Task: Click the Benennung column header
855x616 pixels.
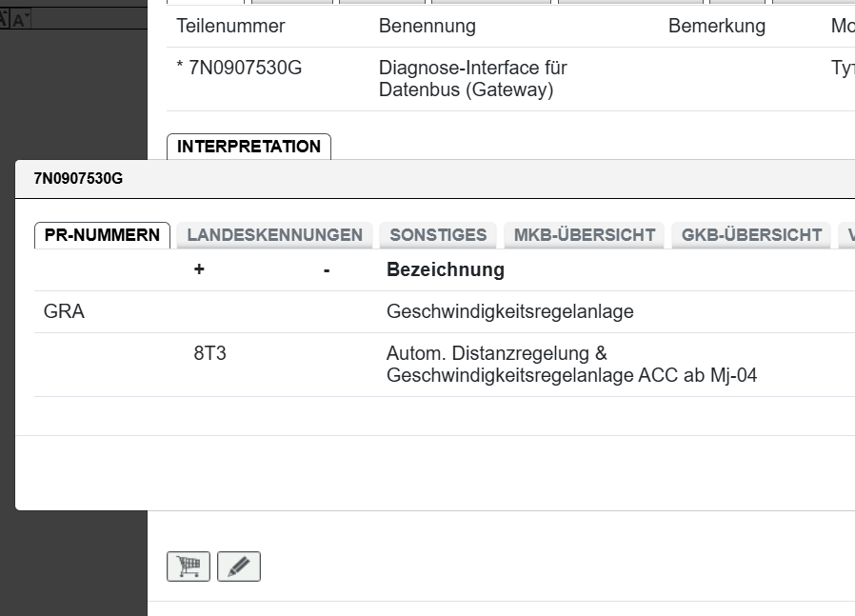Action: [x=427, y=26]
